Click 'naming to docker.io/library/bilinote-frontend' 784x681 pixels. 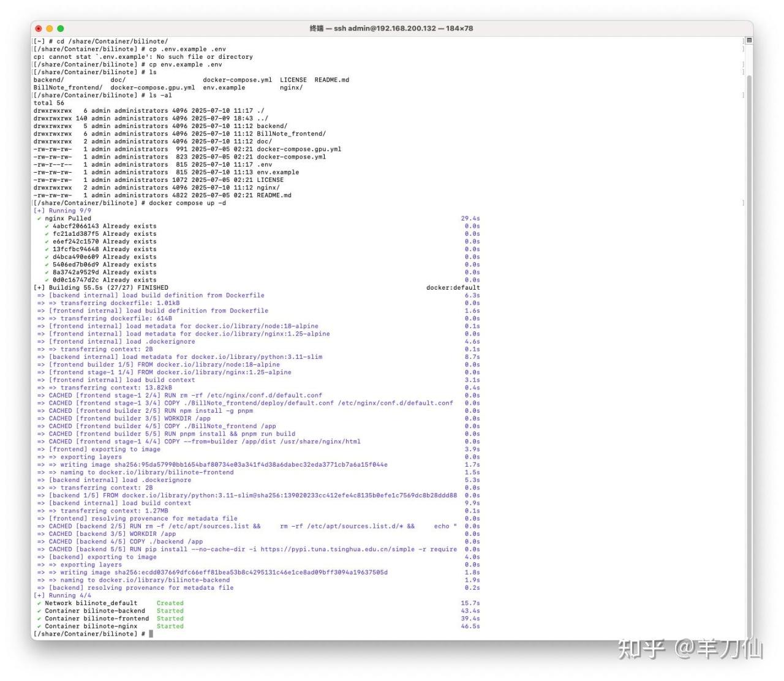pos(135,473)
